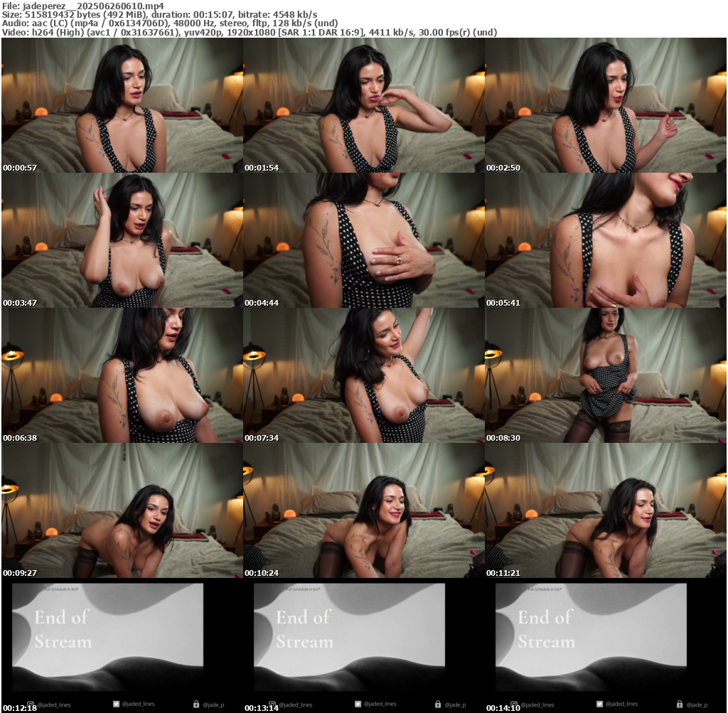728x713 pixels.
Task: Click the file name line in the header
Action: pos(83,6)
